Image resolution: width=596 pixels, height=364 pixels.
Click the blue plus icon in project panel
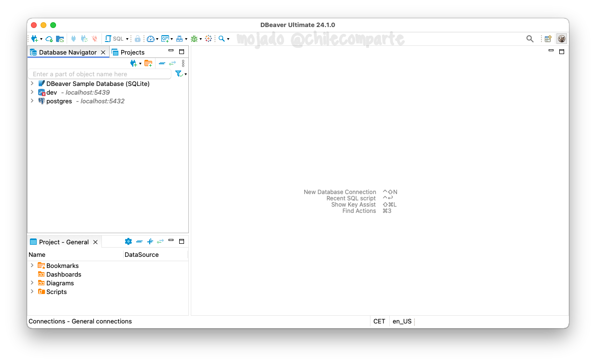150,241
